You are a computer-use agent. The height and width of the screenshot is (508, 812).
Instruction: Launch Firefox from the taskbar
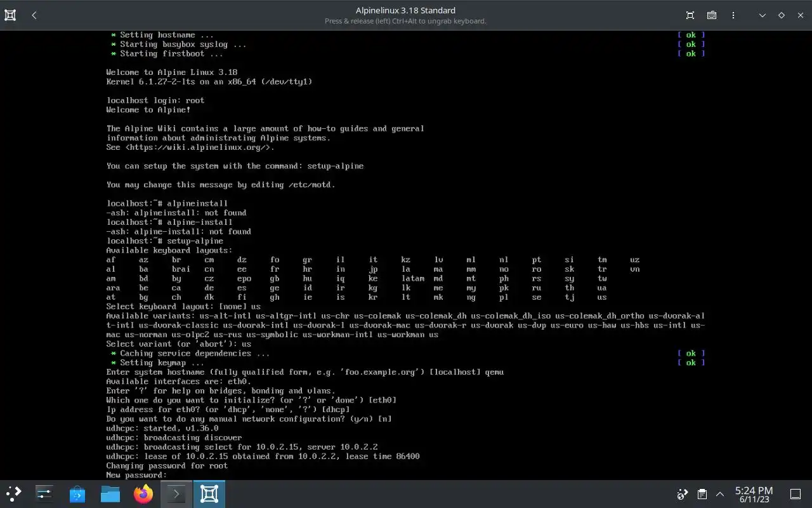click(143, 493)
